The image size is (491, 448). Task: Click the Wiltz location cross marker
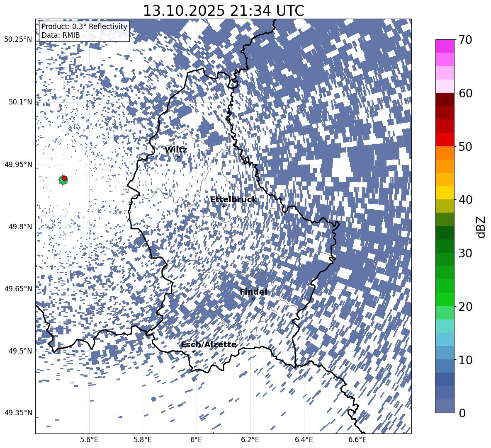[x=178, y=157]
